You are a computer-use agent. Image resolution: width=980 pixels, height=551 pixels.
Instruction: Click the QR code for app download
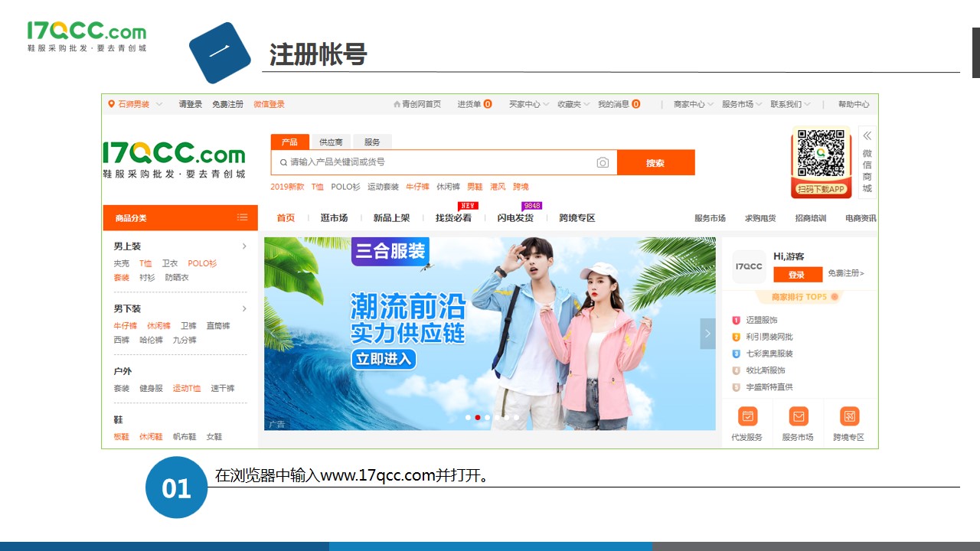click(821, 154)
